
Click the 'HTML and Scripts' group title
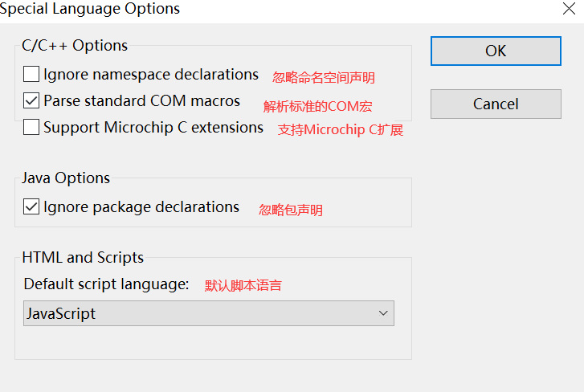pyautogui.click(x=83, y=258)
